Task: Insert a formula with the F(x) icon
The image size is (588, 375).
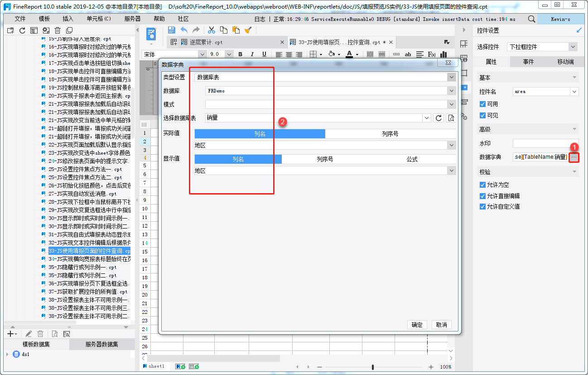Action: pos(432,54)
